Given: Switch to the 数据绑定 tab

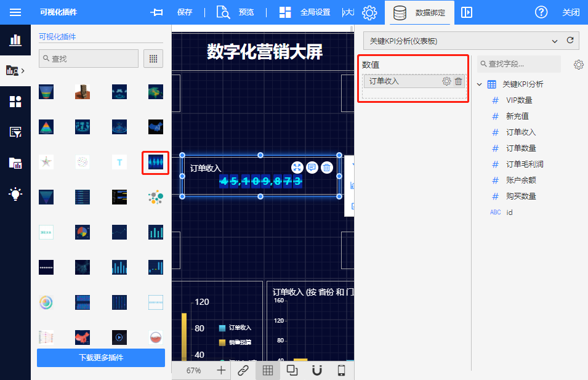Looking at the screenshot, I should (x=419, y=12).
